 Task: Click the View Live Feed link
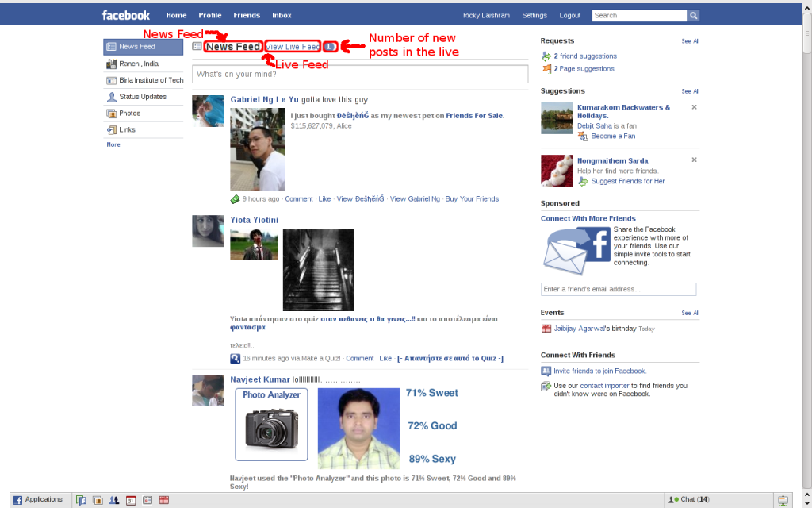tap(293, 47)
